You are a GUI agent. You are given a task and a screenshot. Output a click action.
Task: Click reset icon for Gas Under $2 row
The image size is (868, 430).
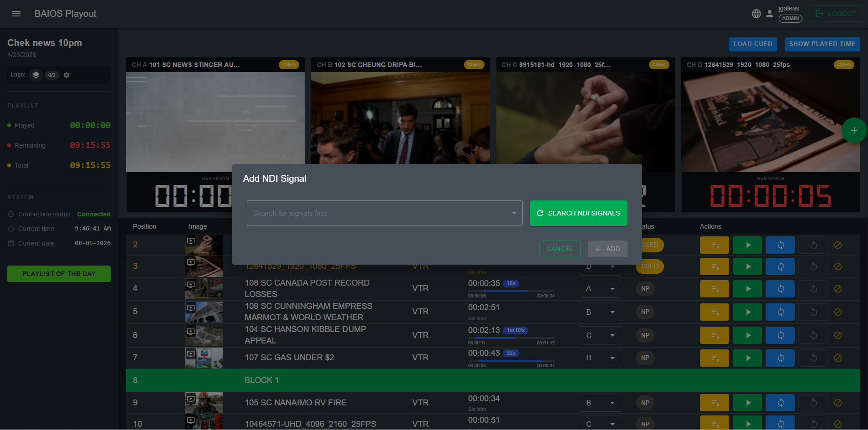[813, 358]
